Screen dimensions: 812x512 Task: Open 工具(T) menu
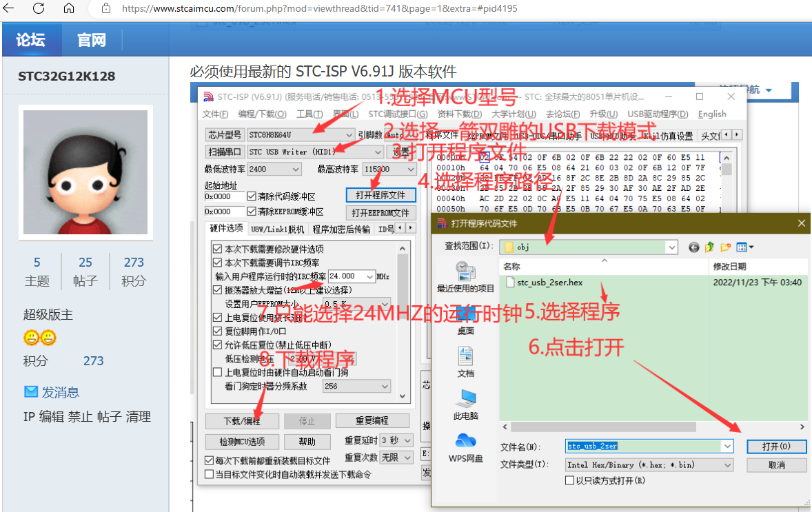click(309, 114)
